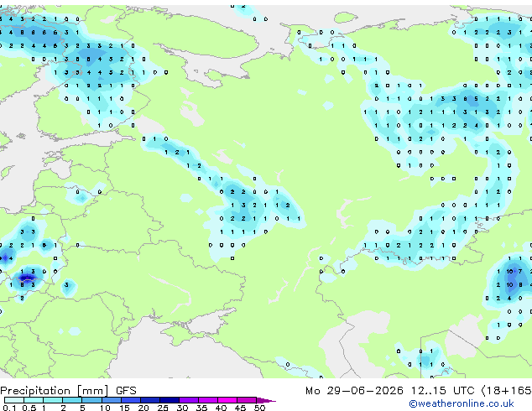Screen dimensions: 532x411
Task: Click the '12..15 UTC' time text
Action: (442, 391)
